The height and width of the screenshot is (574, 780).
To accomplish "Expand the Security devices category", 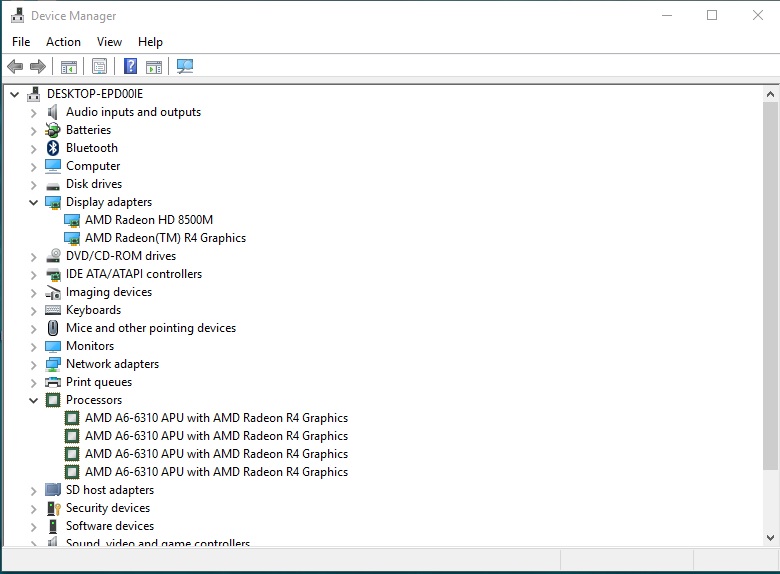I will (x=33, y=509).
